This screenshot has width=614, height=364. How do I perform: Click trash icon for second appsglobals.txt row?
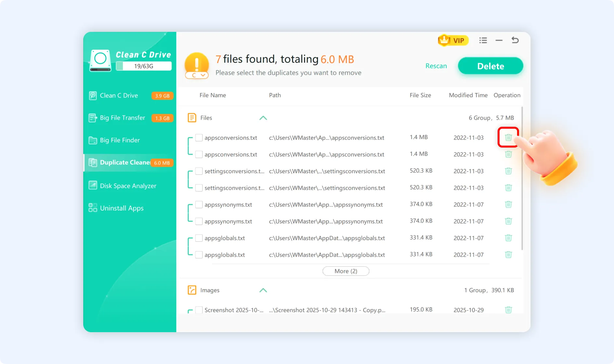508,255
